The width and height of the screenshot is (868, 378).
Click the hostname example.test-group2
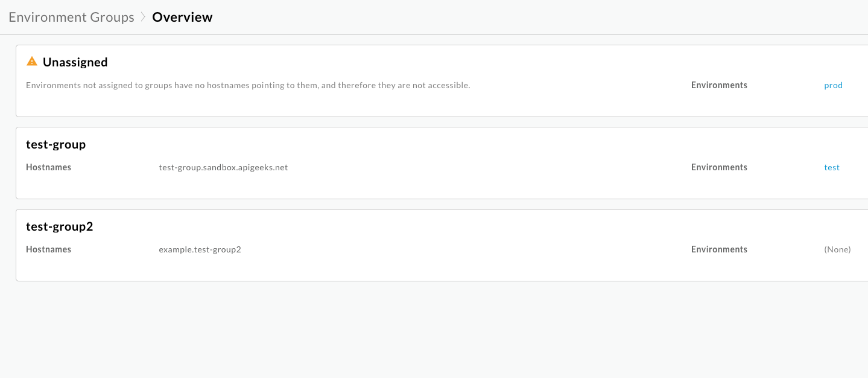click(200, 249)
